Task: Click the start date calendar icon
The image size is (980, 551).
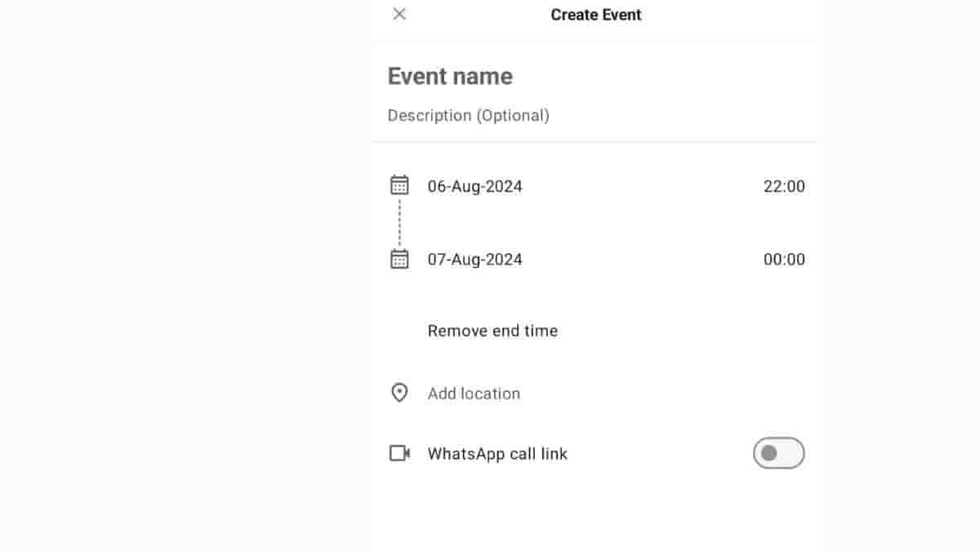Action: coord(399,185)
